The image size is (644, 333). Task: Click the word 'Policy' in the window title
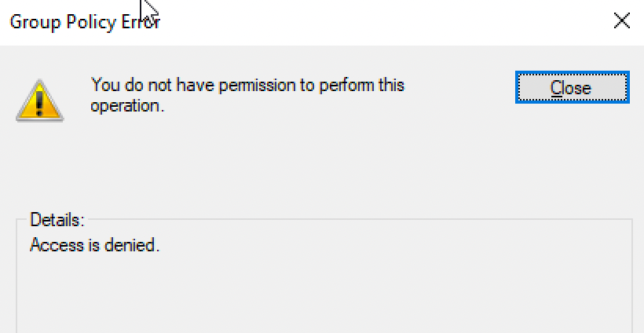[x=91, y=22]
